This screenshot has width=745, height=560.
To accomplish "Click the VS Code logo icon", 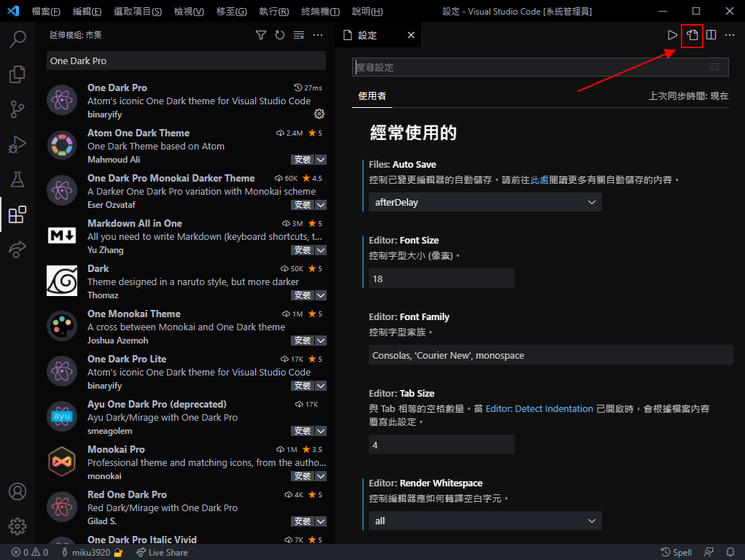I will pos(13,11).
